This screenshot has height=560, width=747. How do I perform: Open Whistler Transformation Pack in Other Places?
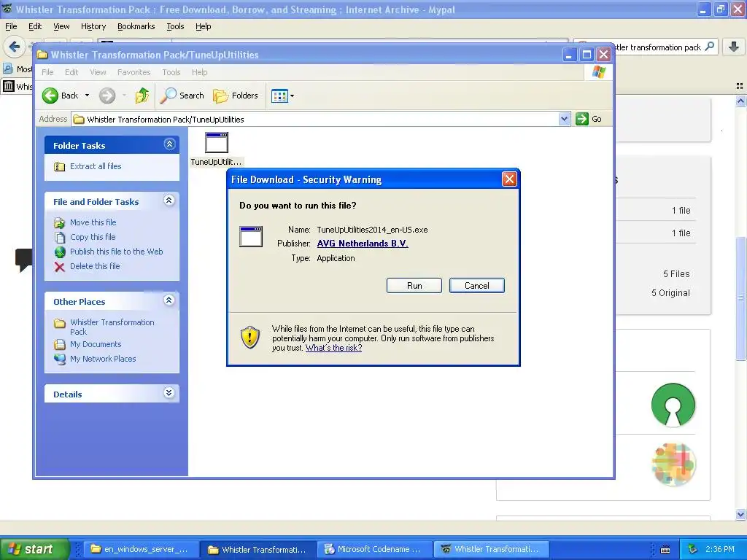coord(112,327)
